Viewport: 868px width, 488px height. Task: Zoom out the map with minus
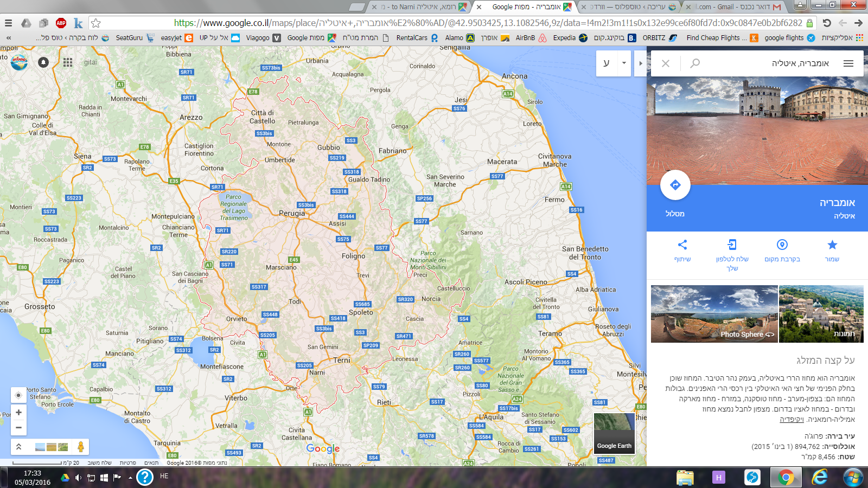18,427
